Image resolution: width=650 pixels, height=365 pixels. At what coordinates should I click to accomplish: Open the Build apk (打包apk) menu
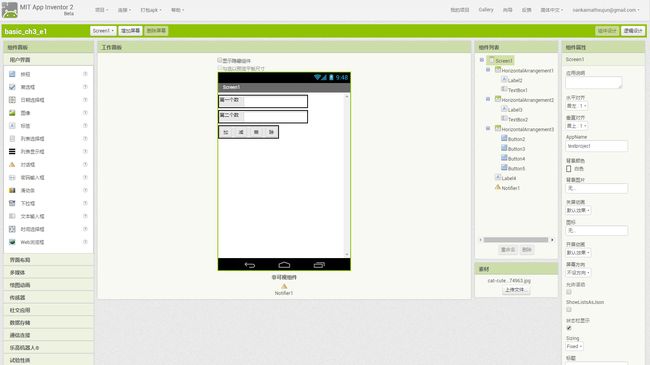(x=151, y=10)
